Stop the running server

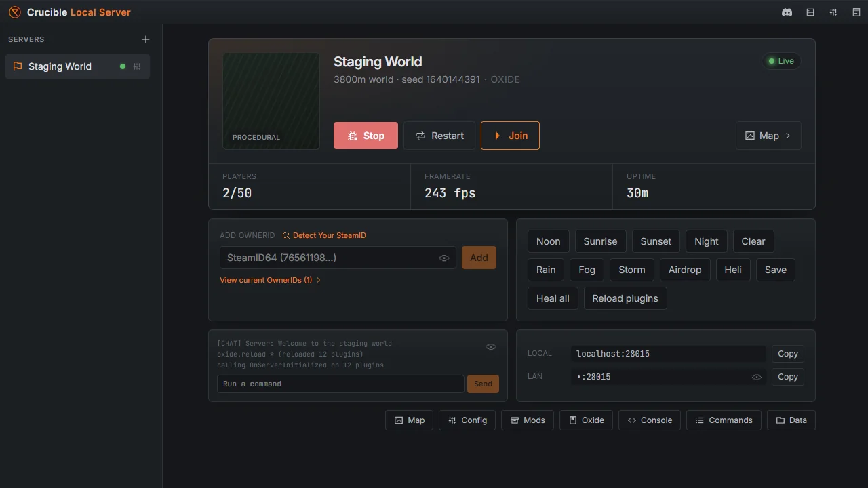[x=366, y=136]
